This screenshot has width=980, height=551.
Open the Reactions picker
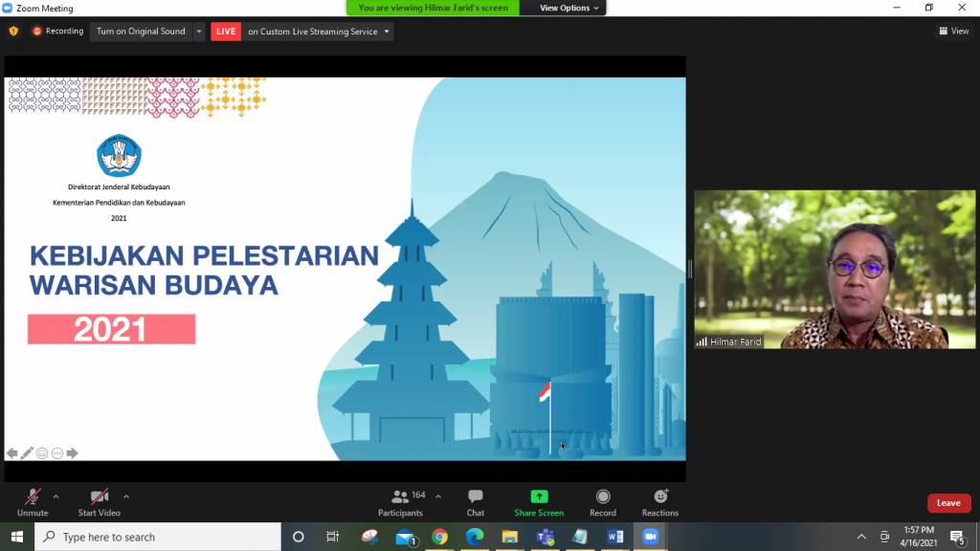pos(660,497)
